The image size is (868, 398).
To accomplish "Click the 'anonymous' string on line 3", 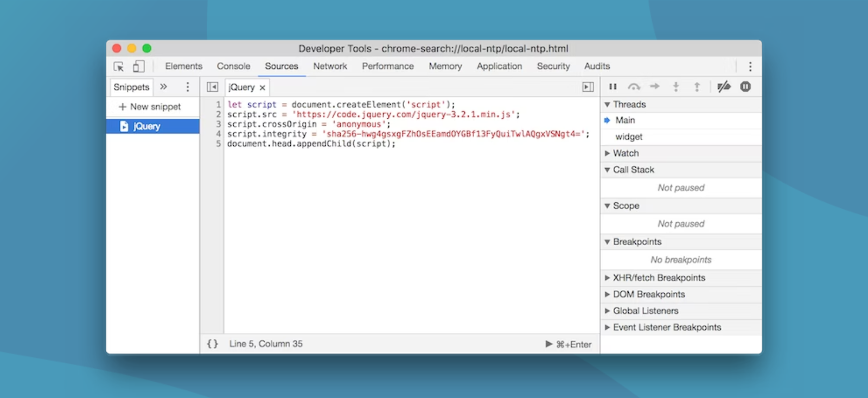I will pos(359,124).
